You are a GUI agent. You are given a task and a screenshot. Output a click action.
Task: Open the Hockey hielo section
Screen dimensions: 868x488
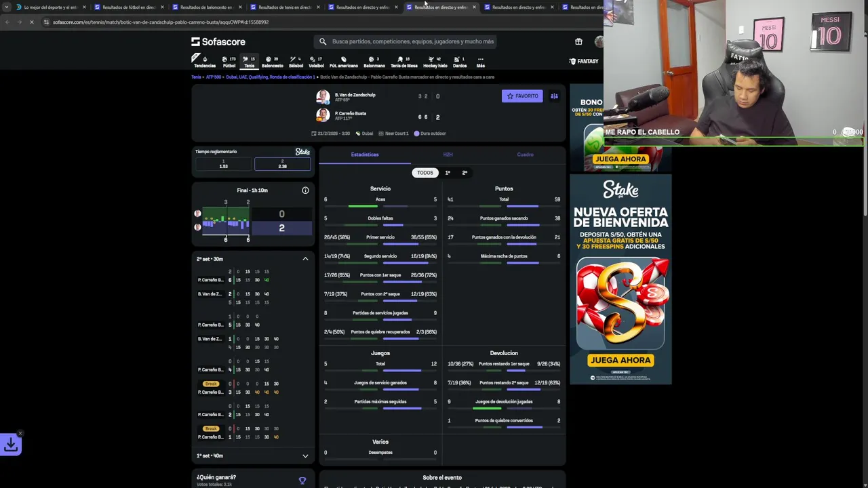tap(435, 62)
